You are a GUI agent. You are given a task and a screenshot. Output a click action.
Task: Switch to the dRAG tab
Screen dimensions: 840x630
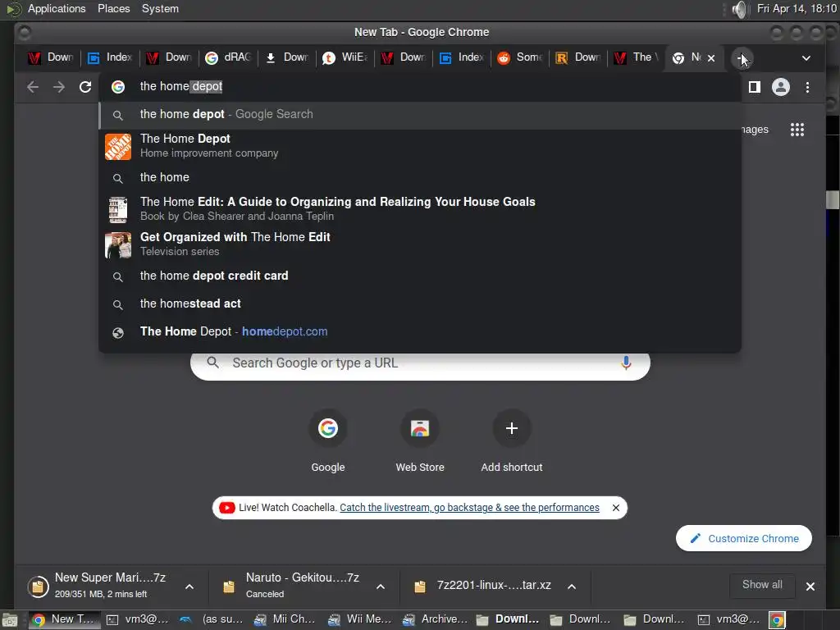[228, 57]
